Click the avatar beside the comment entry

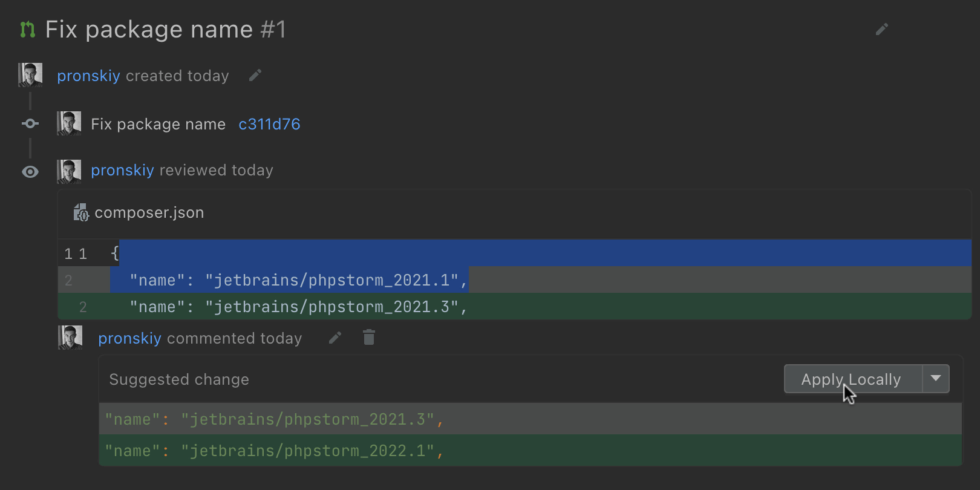(x=70, y=338)
